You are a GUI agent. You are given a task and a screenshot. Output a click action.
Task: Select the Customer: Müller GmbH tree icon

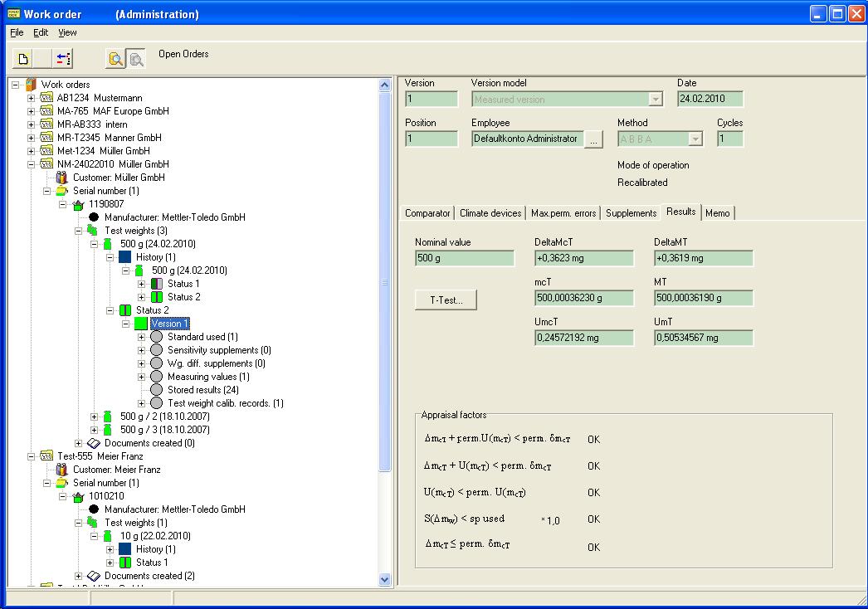tap(62, 178)
